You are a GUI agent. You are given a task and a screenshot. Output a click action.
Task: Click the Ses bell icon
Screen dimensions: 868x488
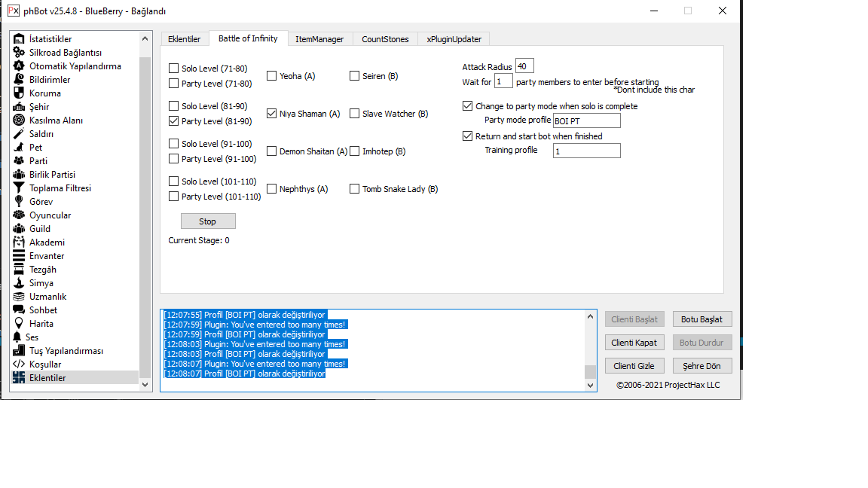pyautogui.click(x=17, y=337)
